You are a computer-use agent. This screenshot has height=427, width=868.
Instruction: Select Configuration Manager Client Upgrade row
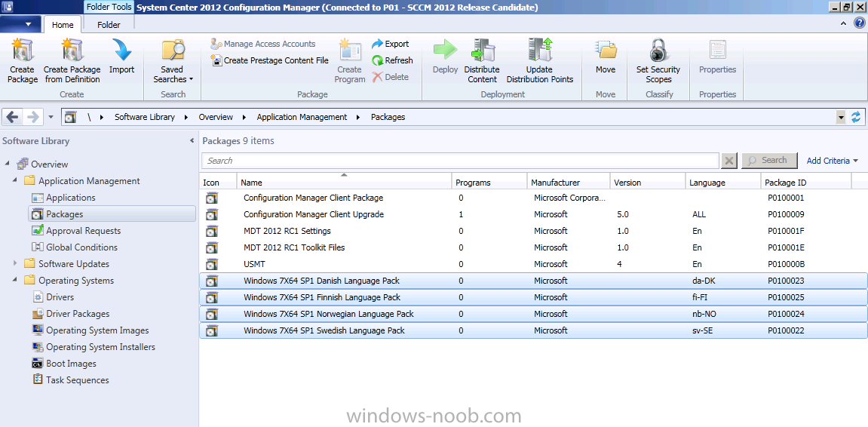[533, 214]
